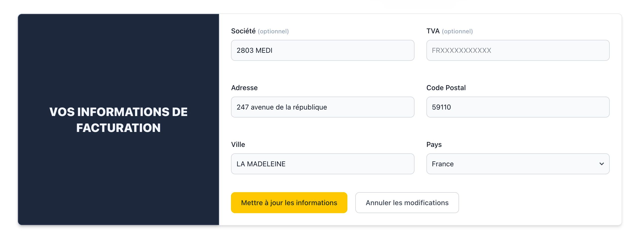Screen dimensions: 644x239
Task: Open the Pays dropdown chevron
Action: point(601,164)
